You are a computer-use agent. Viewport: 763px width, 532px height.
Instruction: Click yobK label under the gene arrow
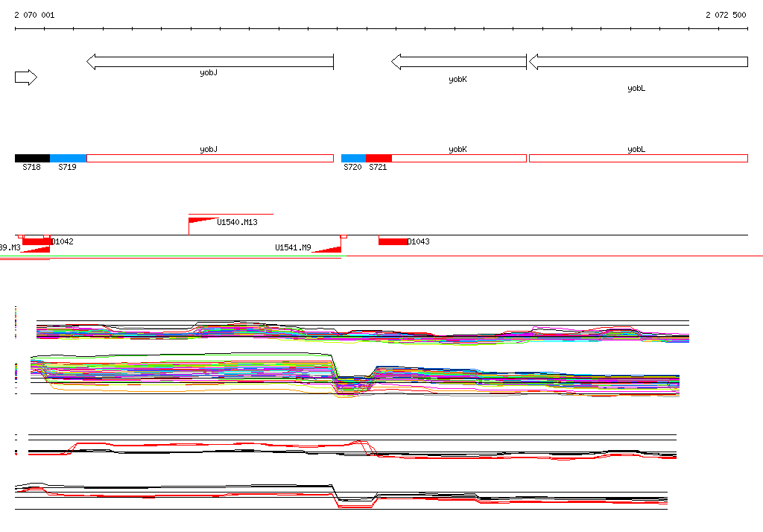458,79
